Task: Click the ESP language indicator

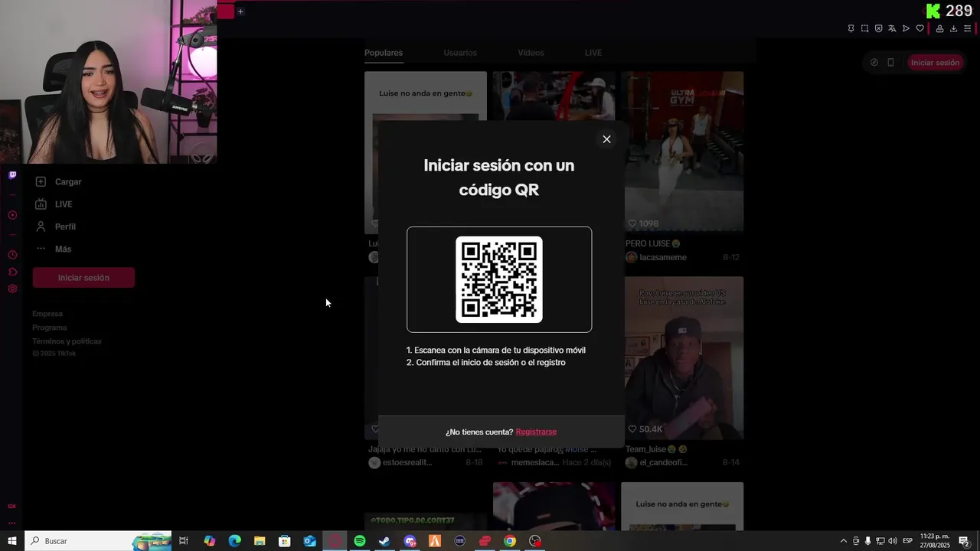Action: click(907, 541)
